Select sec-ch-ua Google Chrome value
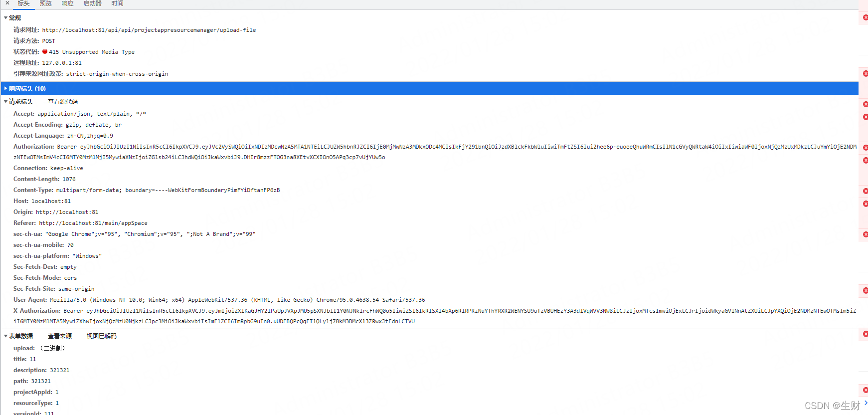868x415 pixels. click(x=150, y=234)
